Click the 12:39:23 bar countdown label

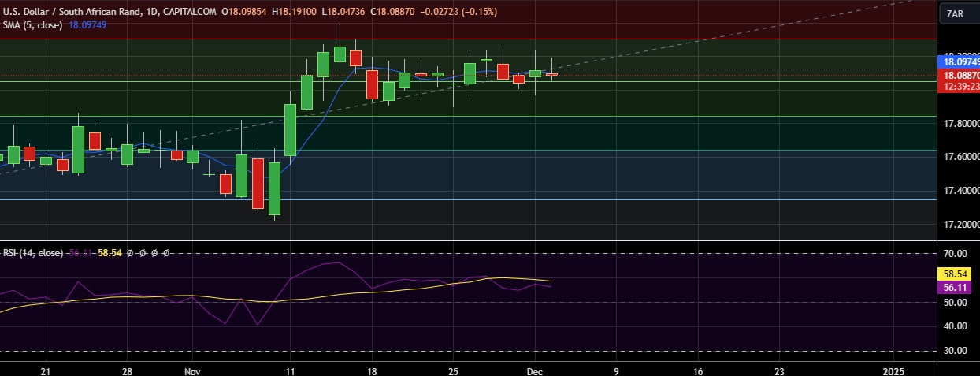[957, 87]
